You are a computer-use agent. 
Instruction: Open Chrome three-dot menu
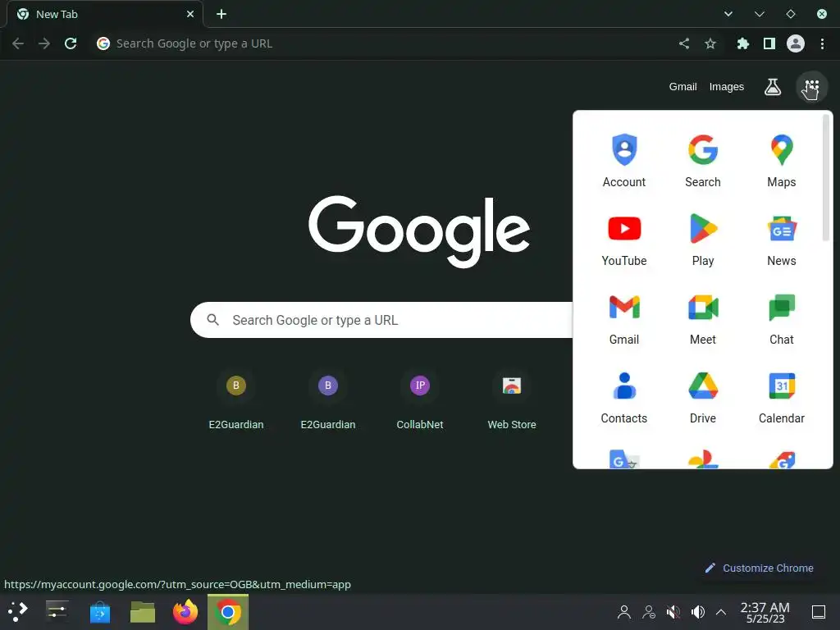click(822, 43)
